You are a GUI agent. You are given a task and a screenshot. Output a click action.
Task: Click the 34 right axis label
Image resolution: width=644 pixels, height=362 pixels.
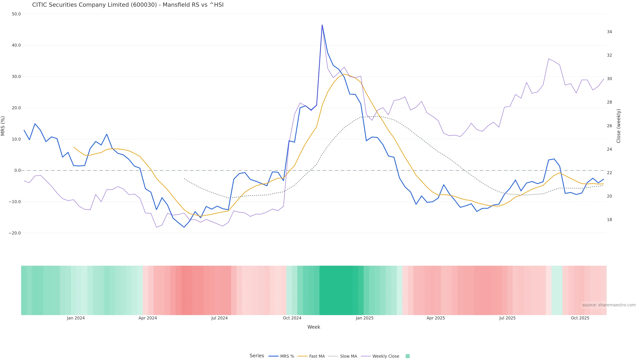click(x=609, y=32)
